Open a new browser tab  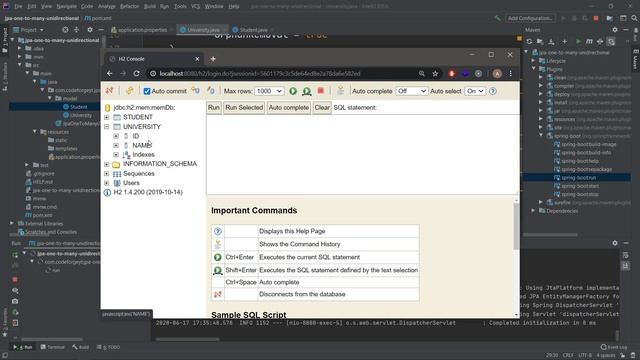(213, 59)
